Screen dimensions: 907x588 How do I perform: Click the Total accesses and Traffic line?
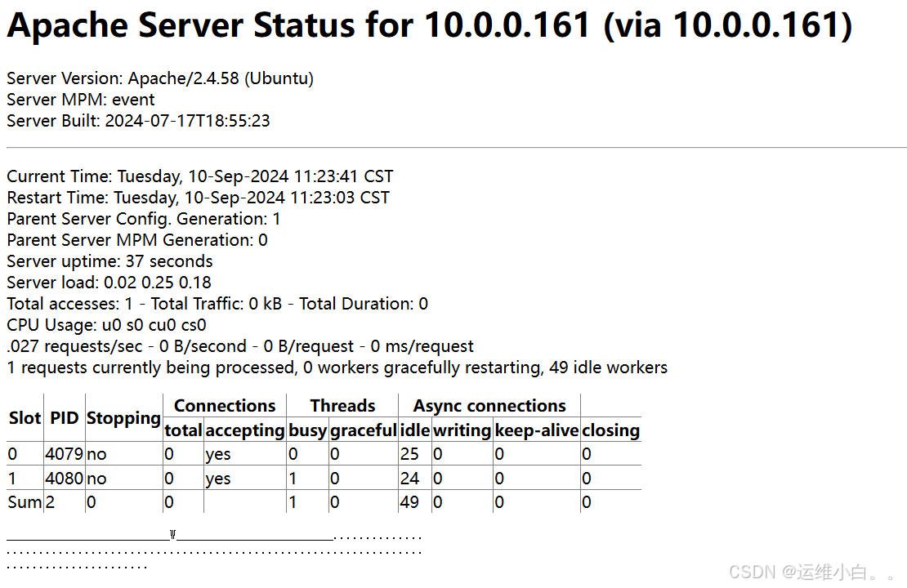[x=217, y=304]
